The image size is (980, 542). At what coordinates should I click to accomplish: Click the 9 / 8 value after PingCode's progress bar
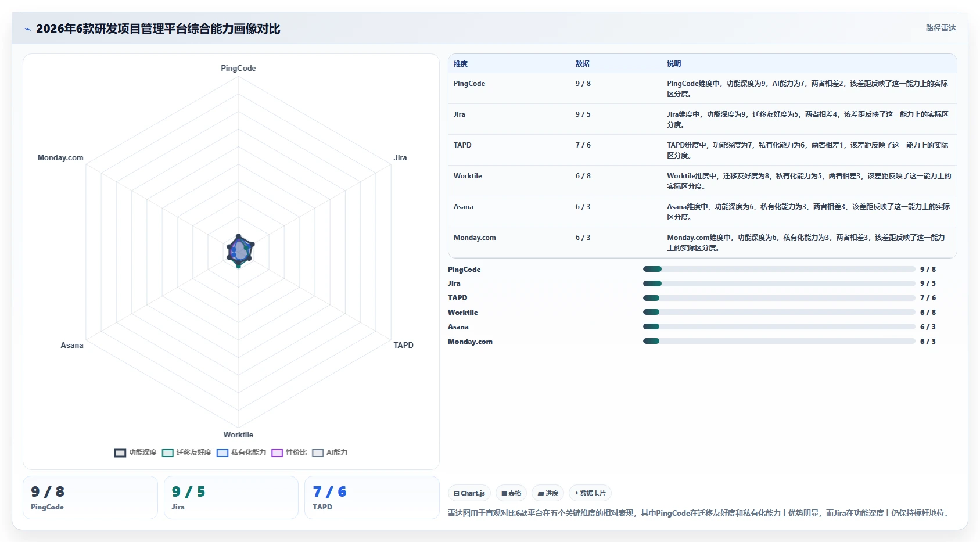tap(928, 270)
